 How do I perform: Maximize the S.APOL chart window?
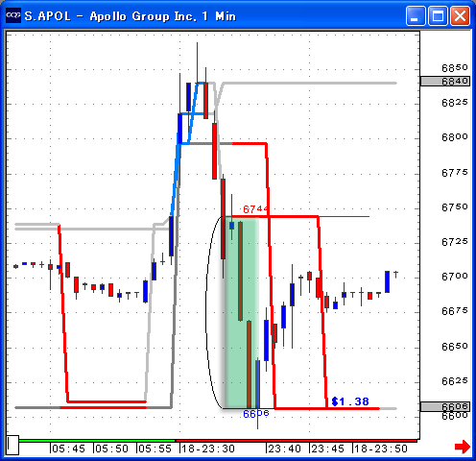pos(438,15)
